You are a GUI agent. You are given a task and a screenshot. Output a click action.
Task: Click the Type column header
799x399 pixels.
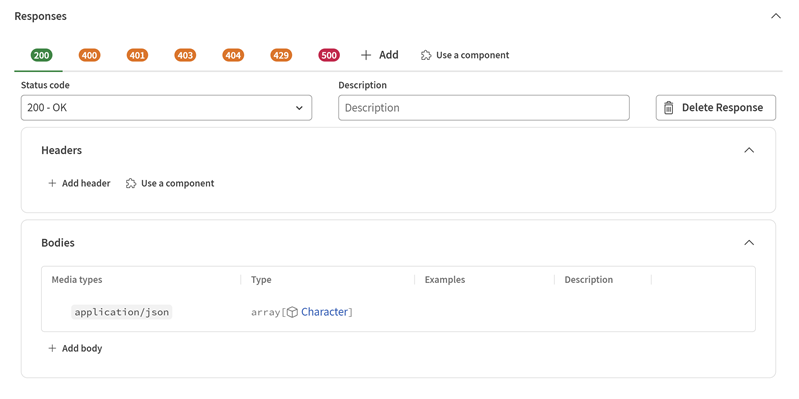click(x=261, y=280)
